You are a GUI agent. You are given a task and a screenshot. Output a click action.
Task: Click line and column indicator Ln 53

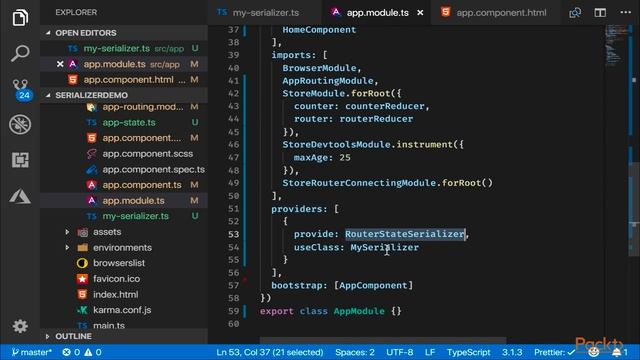pos(269,352)
